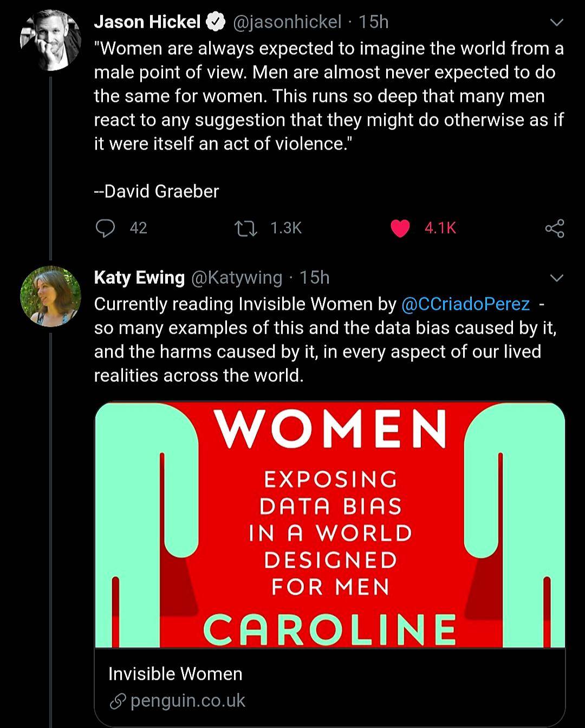Screen dimensions: 585x728
Task: Open the Invisible Women book cover preview
Action: pyautogui.click(x=330, y=524)
